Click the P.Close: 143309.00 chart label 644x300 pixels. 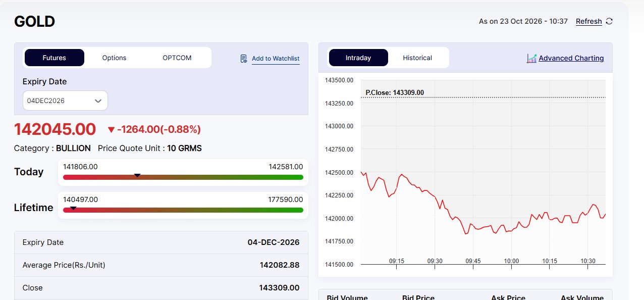tap(395, 92)
